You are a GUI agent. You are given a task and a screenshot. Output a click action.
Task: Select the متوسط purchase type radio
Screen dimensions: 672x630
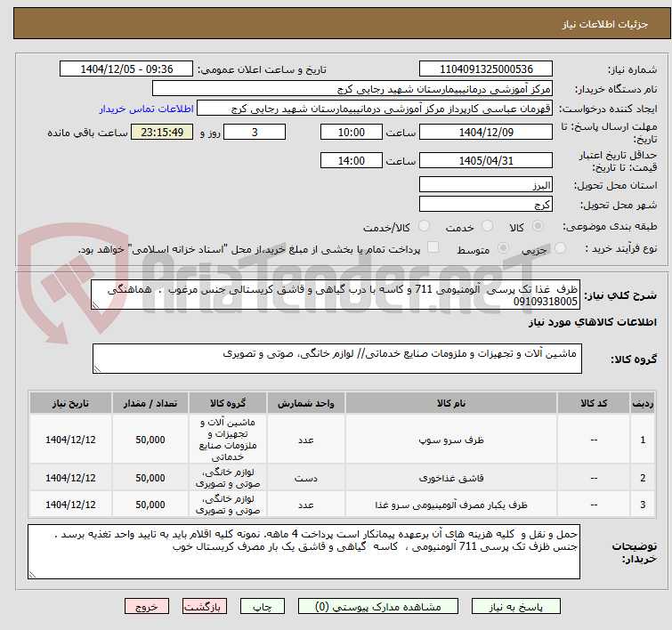tap(503, 247)
